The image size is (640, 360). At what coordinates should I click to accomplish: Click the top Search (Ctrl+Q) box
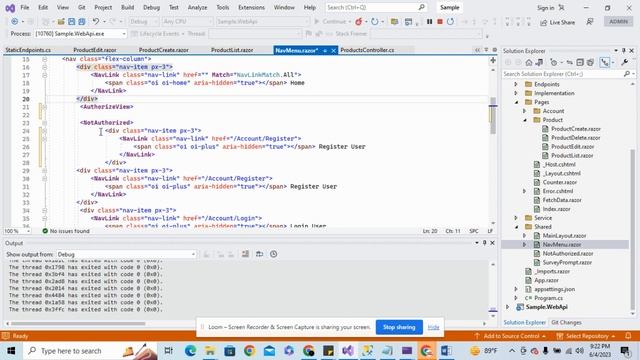coord(376,7)
